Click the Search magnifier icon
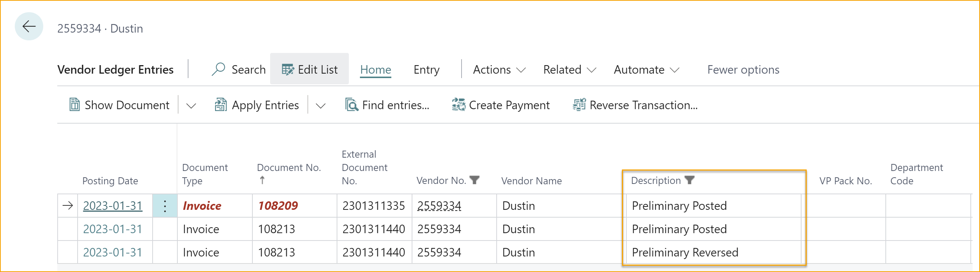Screen dimensions: 980x272 pyautogui.click(x=218, y=69)
